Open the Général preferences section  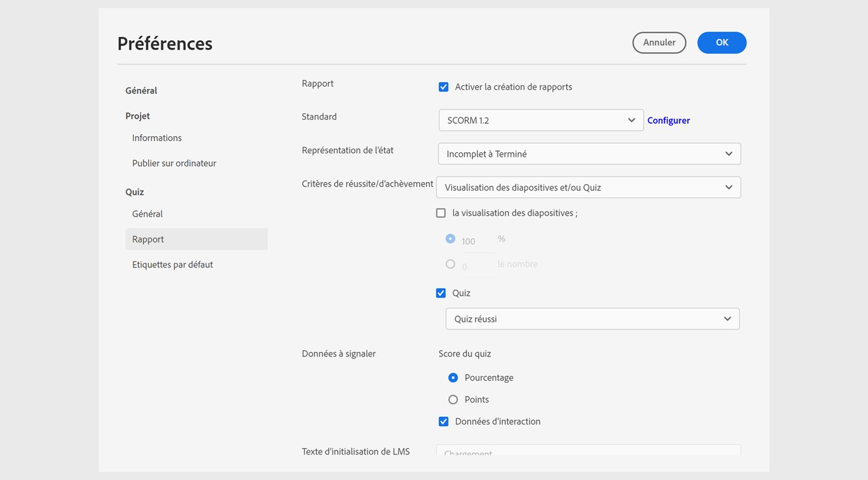(x=142, y=91)
